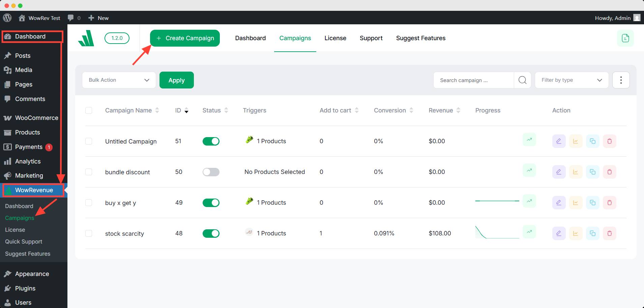Delete the bundle discount campaign
Image resolution: width=644 pixels, height=308 pixels.
click(x=609, y=172)
